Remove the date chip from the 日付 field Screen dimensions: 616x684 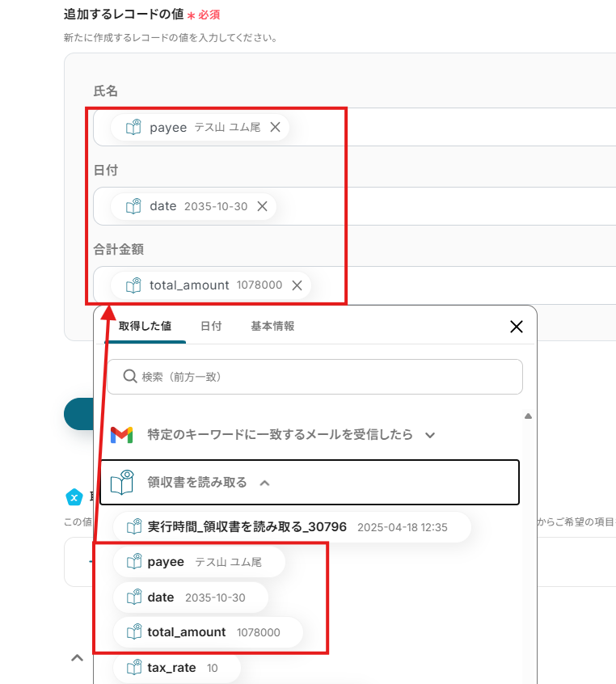coord(262,206)
